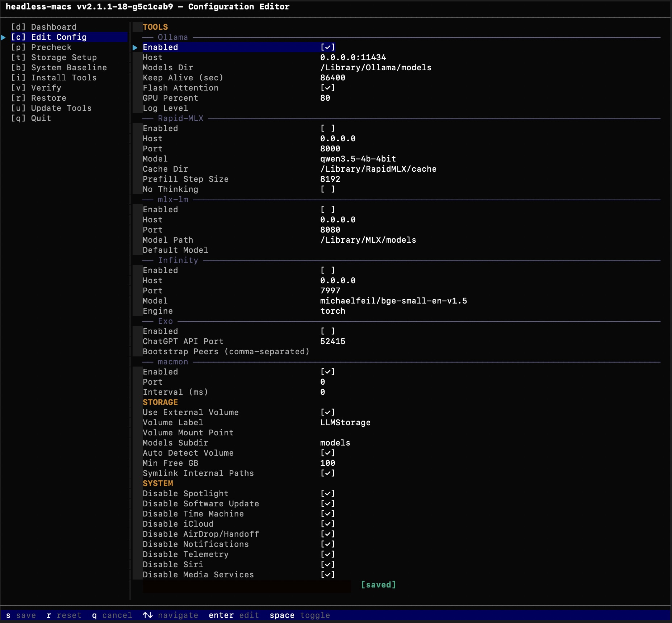Toggle Disable Time Machine checkbox
The height and width of the screenshot is (623, 672).
(x=327, y=514)
